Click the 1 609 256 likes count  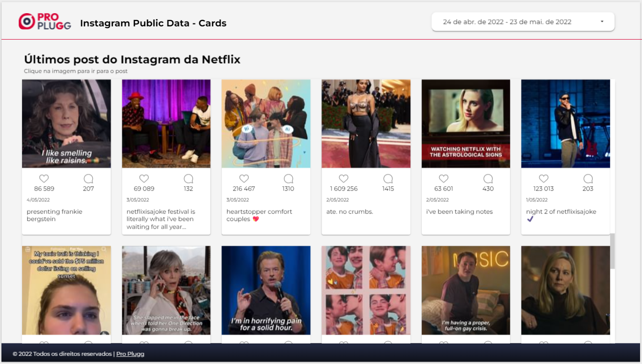343,189
